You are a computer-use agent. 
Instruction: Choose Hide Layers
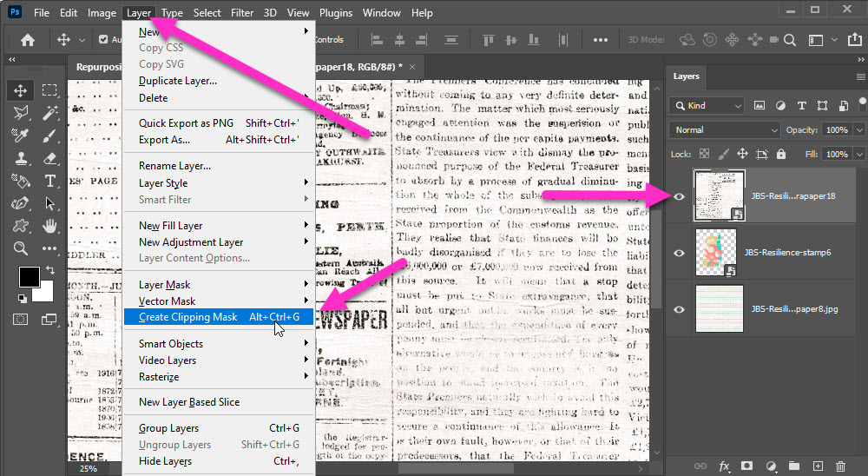[x=220, y=461]
